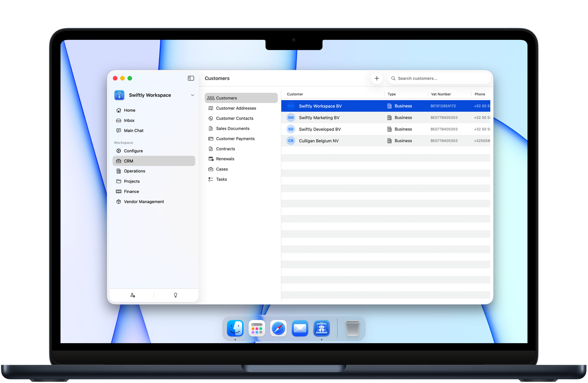Image resolution: width=588 pixels, height=383 pixels.
Task: Open the Inbox section
Action: (129, 120)
